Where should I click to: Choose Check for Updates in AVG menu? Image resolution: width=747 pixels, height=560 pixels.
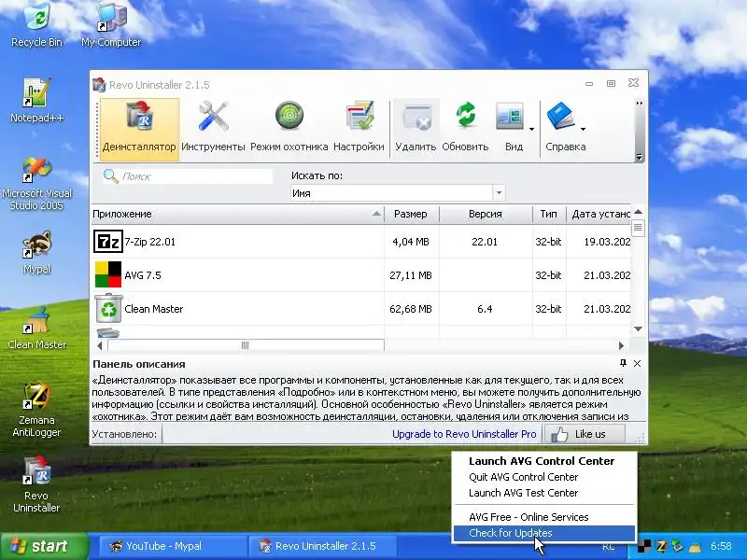tap(544, 533)
